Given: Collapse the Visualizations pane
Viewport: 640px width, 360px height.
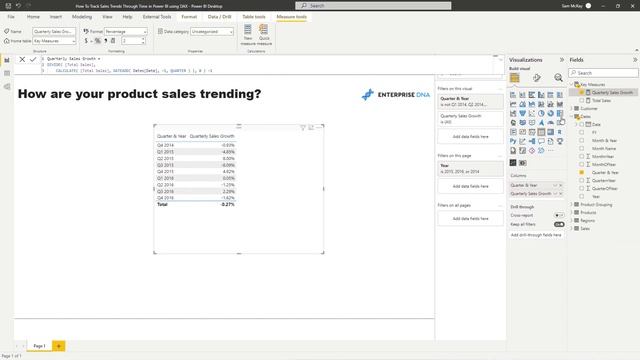Looking at the screenshot, I should coord(562,60).
